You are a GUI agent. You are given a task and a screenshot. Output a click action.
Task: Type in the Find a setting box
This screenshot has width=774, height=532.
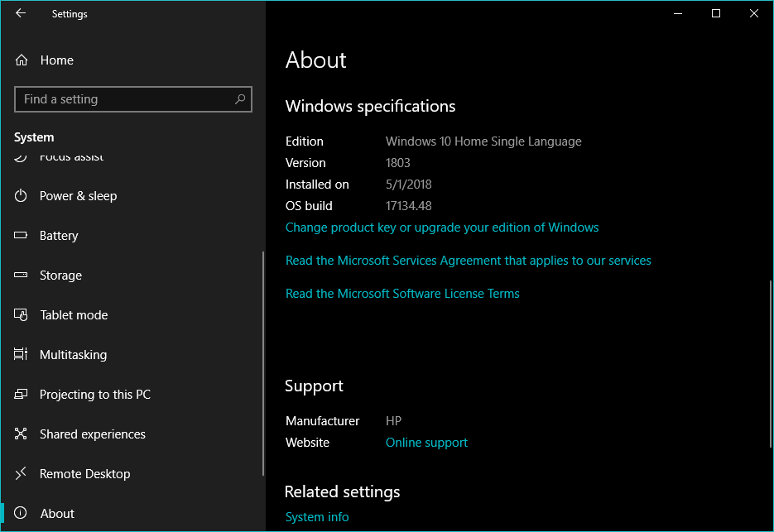[x=124, y=99]
